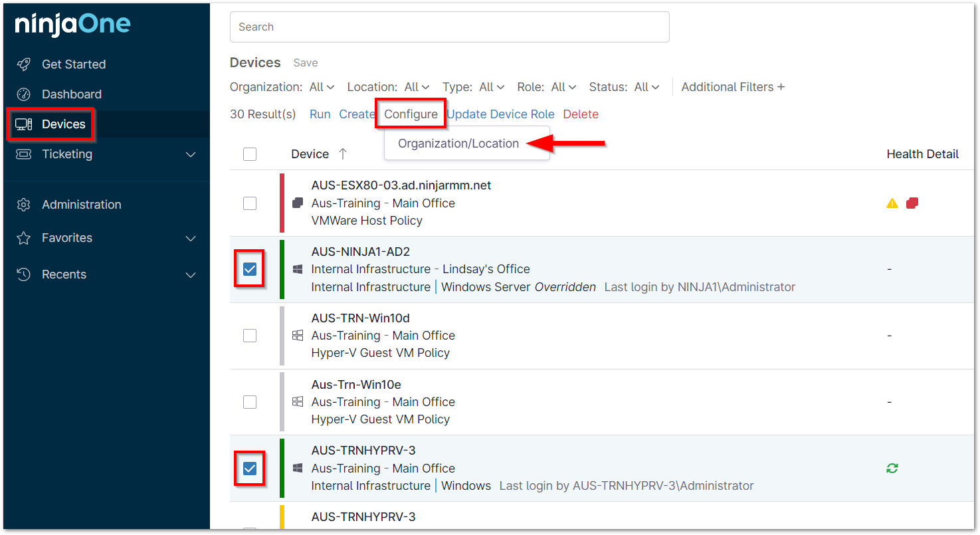Open the Configure menu
The height and width of the screenshot is (535, 980).
pyautogui.click(x=410, y=114)
